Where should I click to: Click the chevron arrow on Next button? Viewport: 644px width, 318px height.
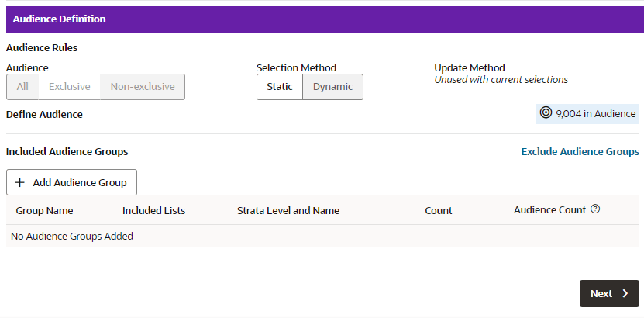tap(625, 293)
